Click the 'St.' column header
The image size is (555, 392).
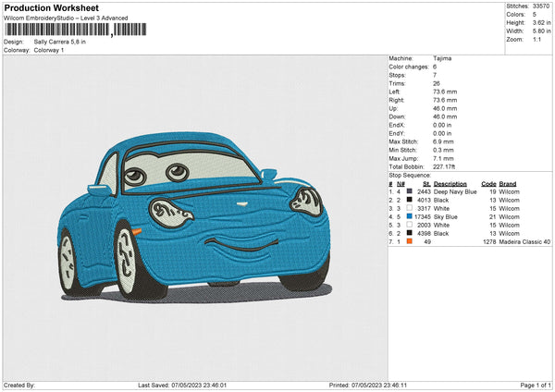coord(426,184)
